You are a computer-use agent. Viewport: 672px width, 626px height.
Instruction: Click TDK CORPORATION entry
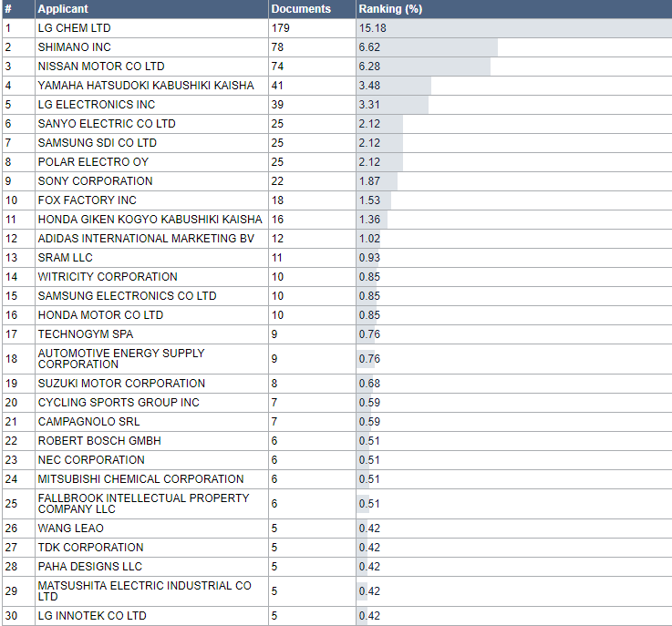[91, 548]
